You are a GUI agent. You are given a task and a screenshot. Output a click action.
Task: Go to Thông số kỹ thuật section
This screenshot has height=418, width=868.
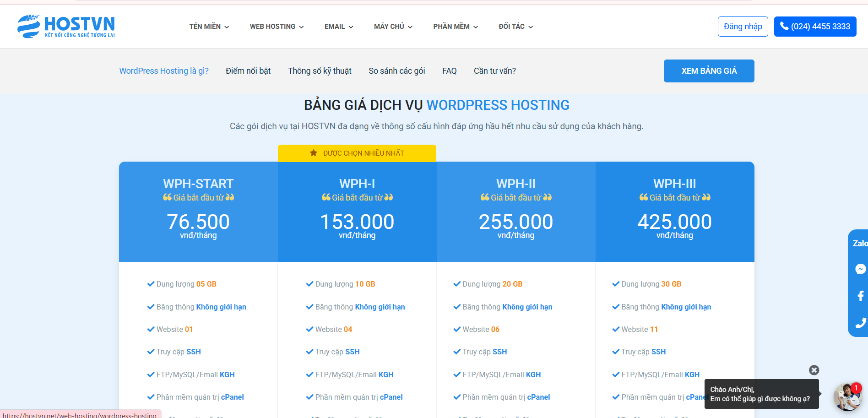(x=320, y=71)
